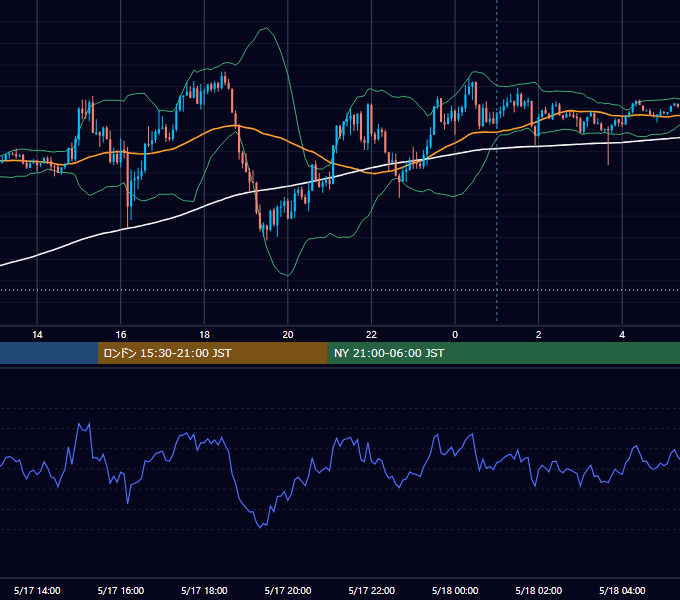680x600 pixels.
Task: Click the 22 hour axis label
Action: [x=371, y=335]
